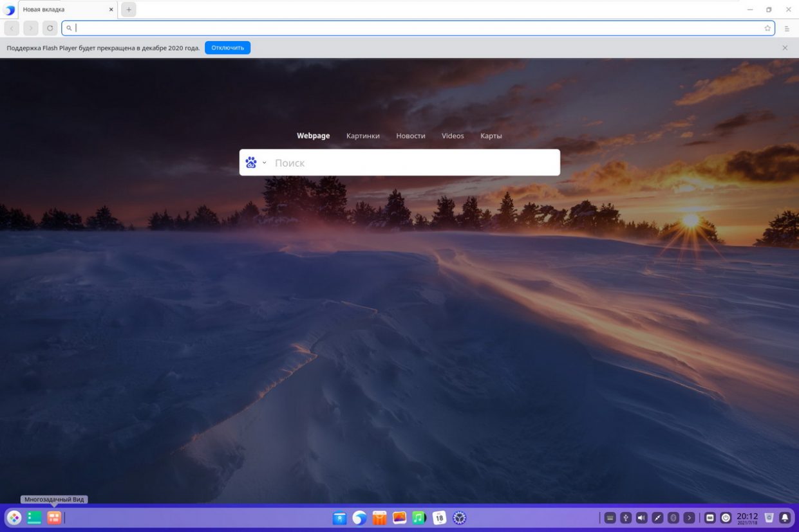Image resolution: width=799 pixels, height=532 pixels.
Task: Expand the Baidu search engine dropdown
Action: point(264,163)
